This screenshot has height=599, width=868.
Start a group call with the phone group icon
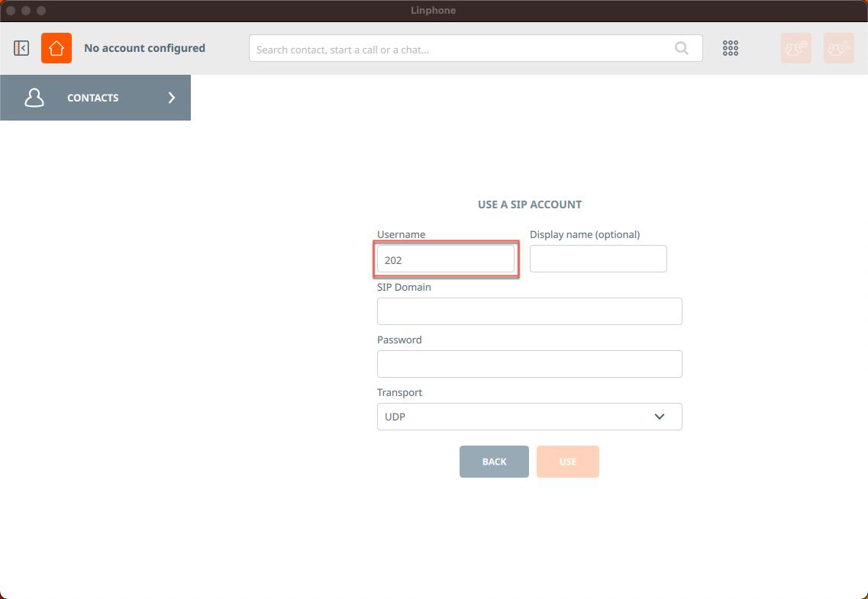838,48
